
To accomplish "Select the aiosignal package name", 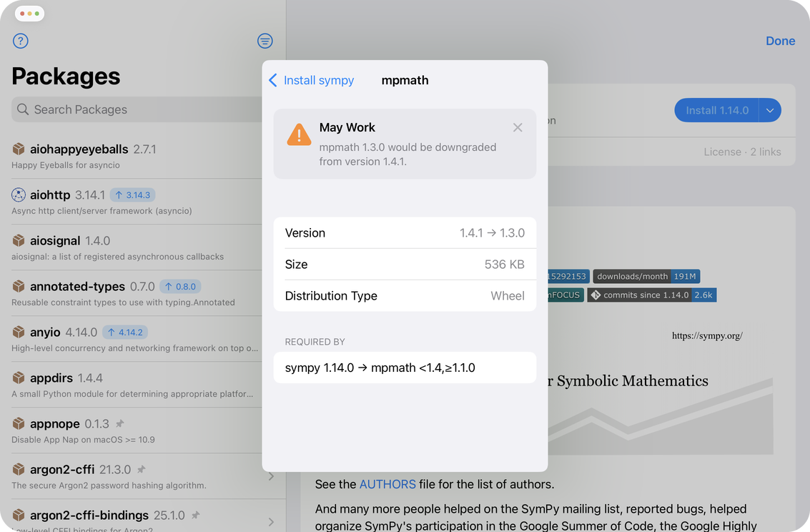I will 55,241.
